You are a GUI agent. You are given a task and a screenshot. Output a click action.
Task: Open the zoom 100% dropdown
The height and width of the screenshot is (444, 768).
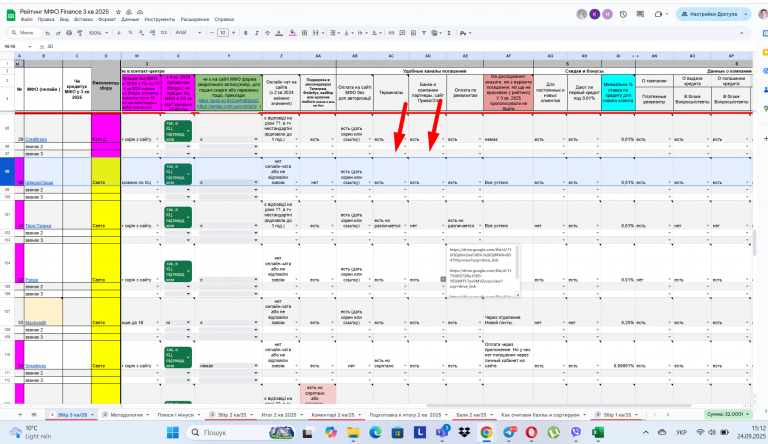(98, 33)
